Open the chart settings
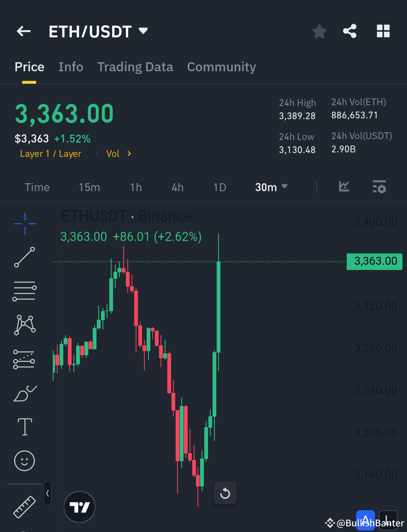 coord(379,187)
